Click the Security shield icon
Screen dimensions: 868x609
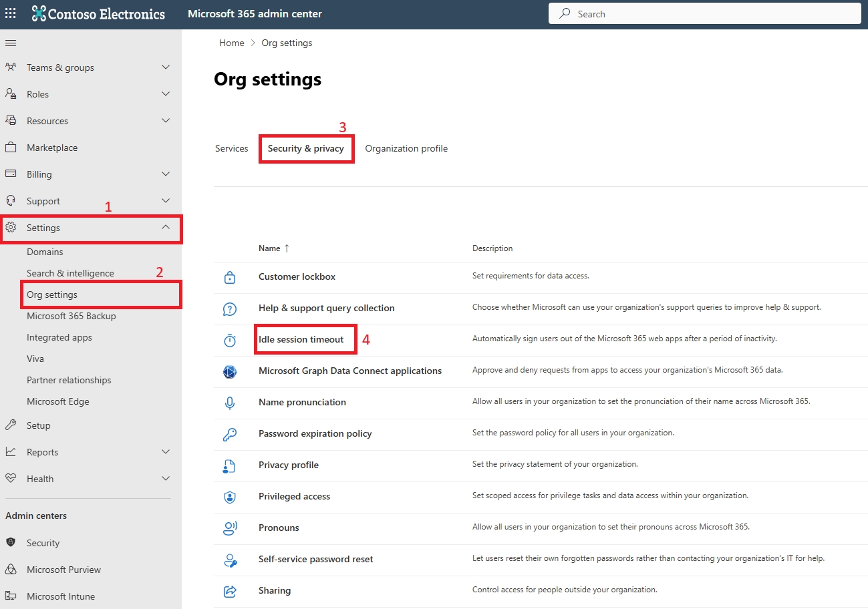(x=11, y=543)
